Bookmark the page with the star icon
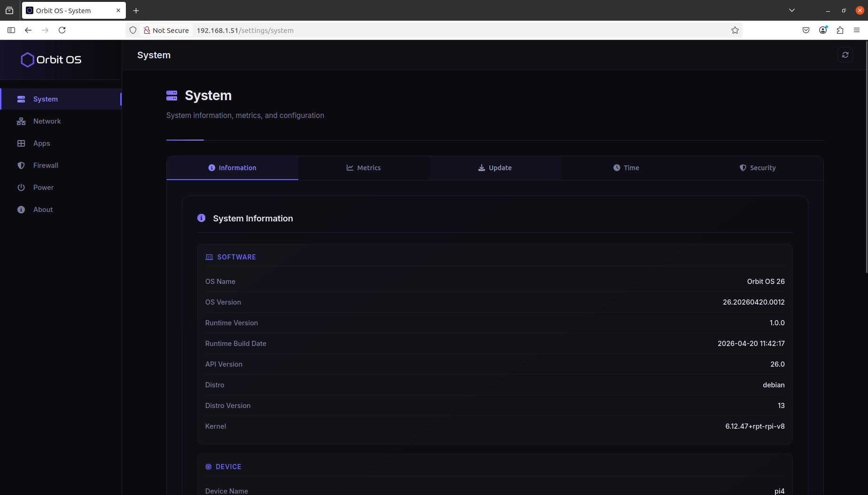 [735, 30]
